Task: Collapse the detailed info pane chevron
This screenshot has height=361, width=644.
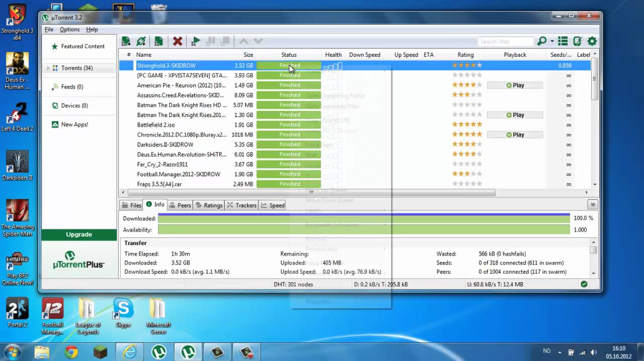Action: [593, 205]
